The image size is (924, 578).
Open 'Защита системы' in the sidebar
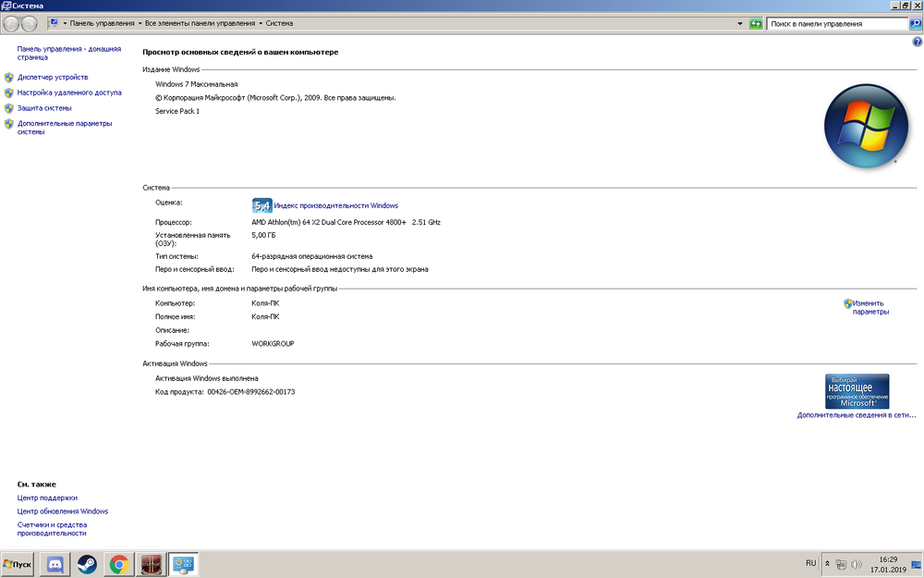click(x=44, y=108)
